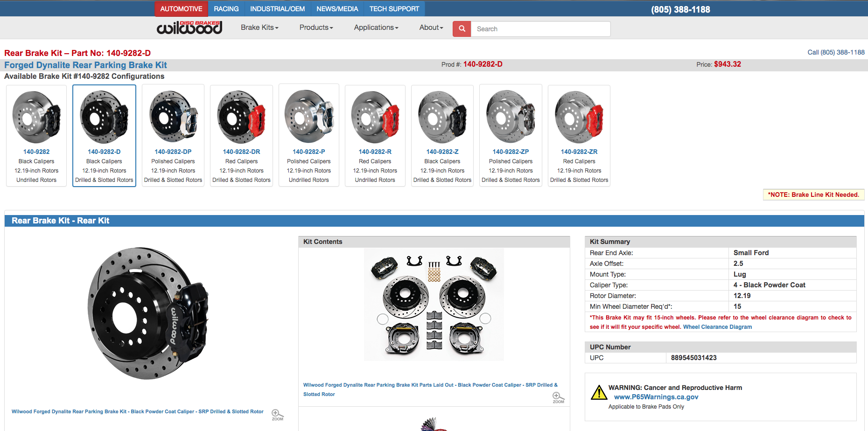Click the Available Brake Kit #140-9282 Configurations heading
Viewport: 868px width, 431px height.
(84, 76)
